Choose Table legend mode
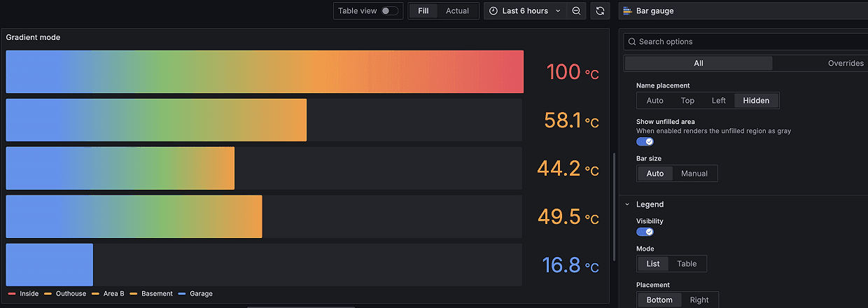868x308 pixels. coord(687,264)
